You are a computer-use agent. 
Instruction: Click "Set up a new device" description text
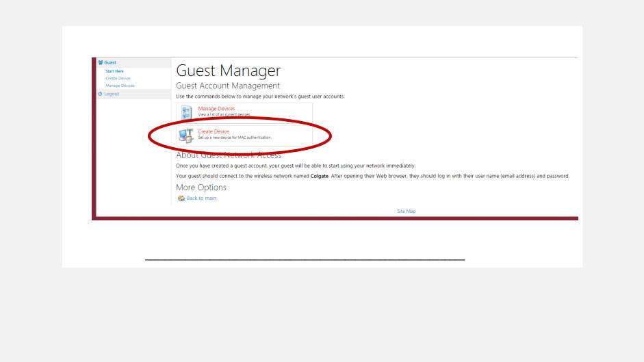pyautogui.click(x=235, y=138)
